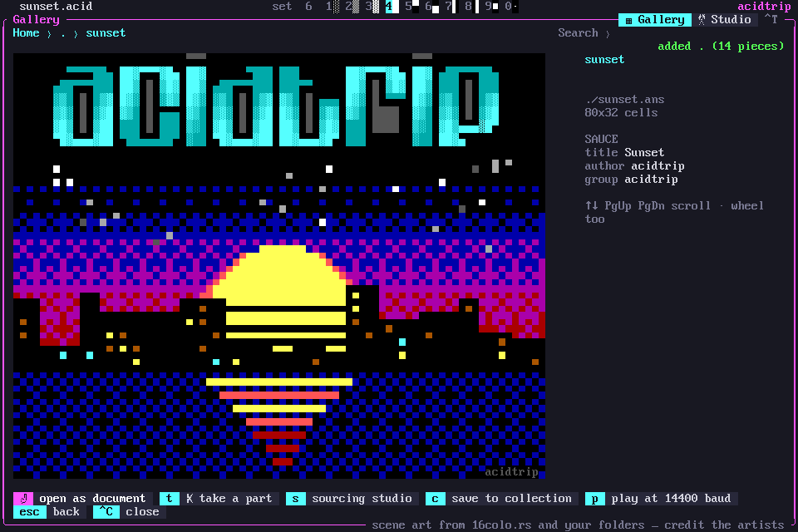This screenshot has height=532, width=798.
Task: Click the SAUCE metadata heading
Action: click(601, 140)
